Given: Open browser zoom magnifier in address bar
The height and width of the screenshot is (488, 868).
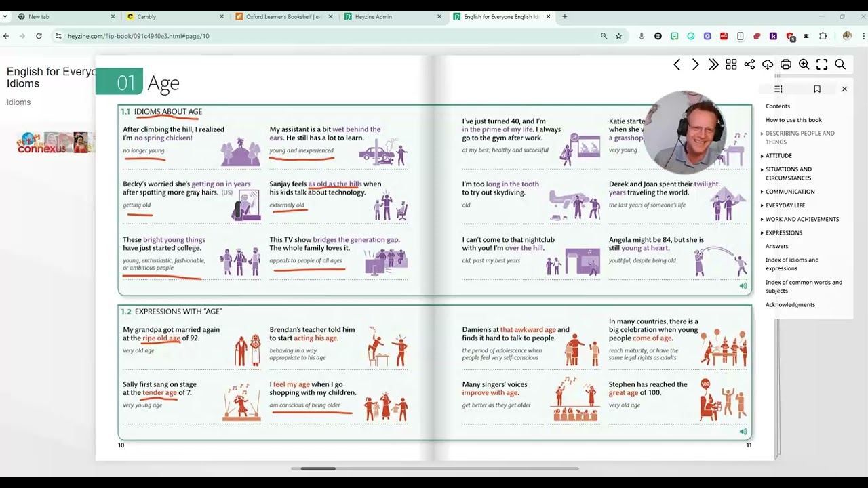Looking at the screenshot, I should click(x=604, y=36).
